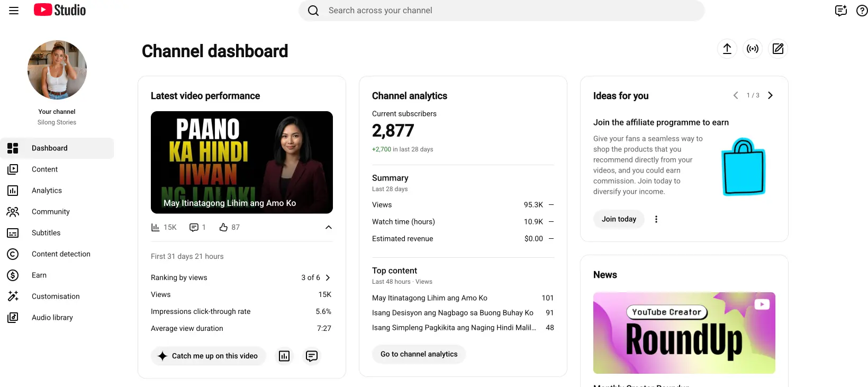Click the First 31 days 21 hours label
The width and height of the screenshot is (868, 387).
point(187,256)
